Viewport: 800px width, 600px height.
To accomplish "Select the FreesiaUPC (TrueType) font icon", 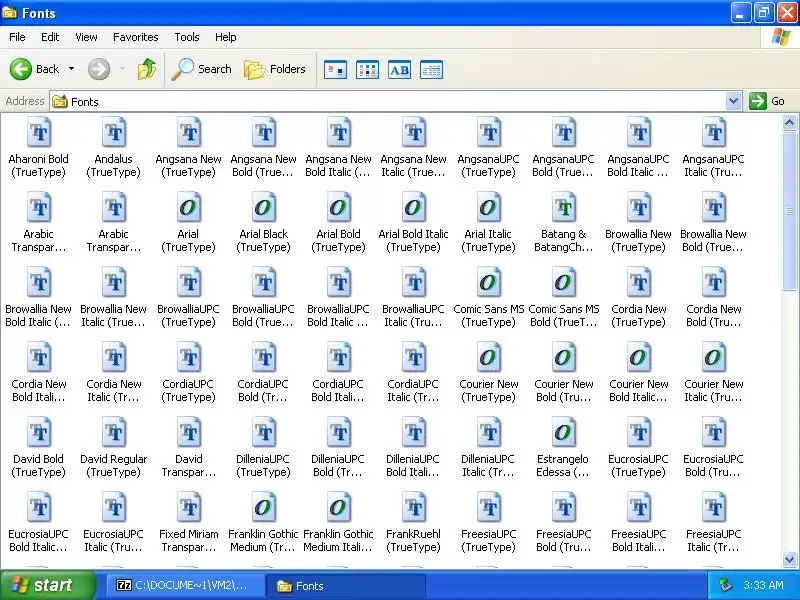I will tap(489, 508).
